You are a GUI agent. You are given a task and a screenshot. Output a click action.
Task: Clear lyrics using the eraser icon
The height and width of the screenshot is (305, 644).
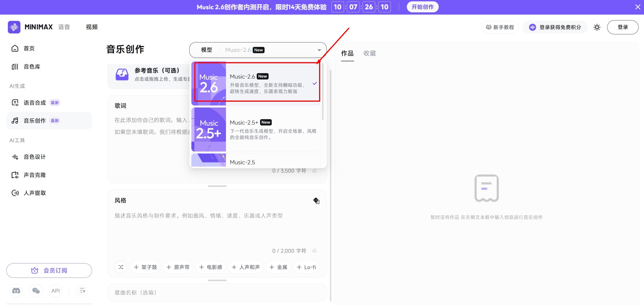[x=314, y=171]
